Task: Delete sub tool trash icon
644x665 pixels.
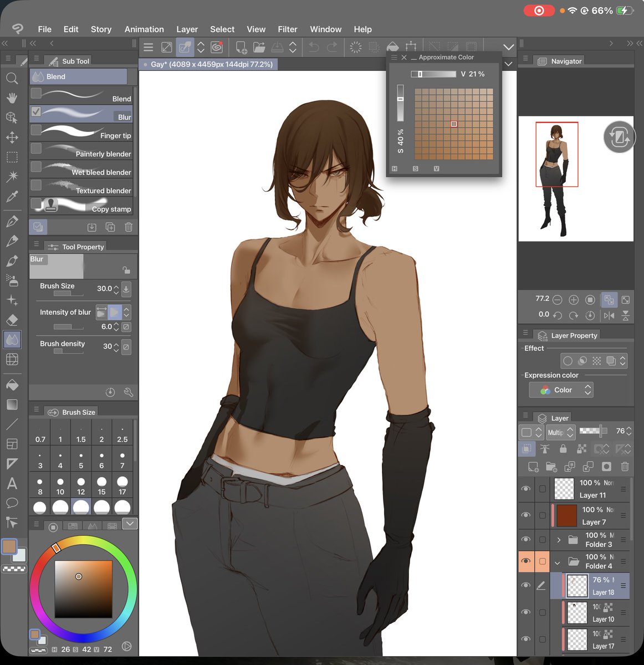Action: point(129,227)
